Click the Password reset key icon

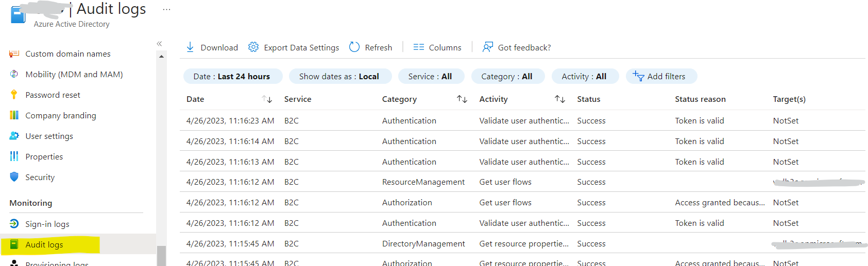pos(14,95)
